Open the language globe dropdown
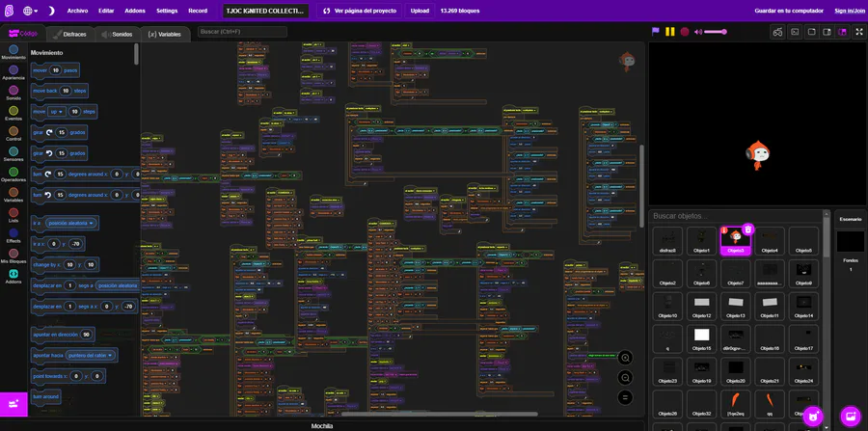Viewport: 868px width, 431px height. point(31,11)
